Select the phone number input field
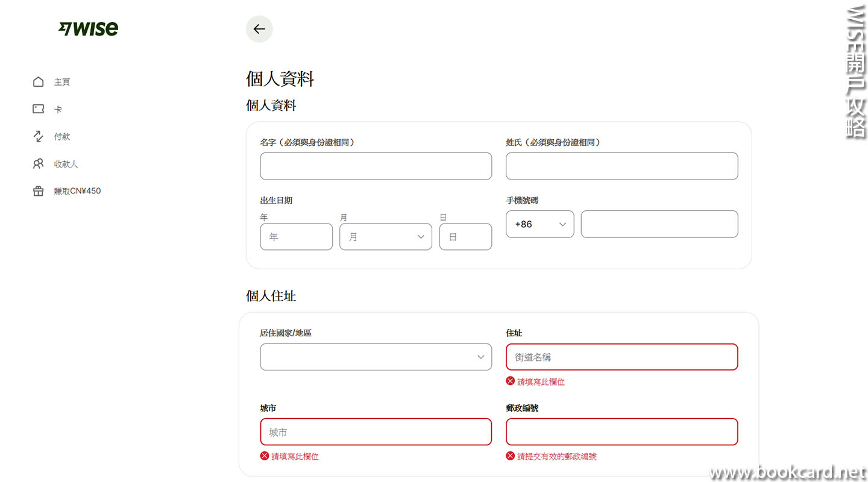This screenshot has height=482, width=868. [659, 224]
